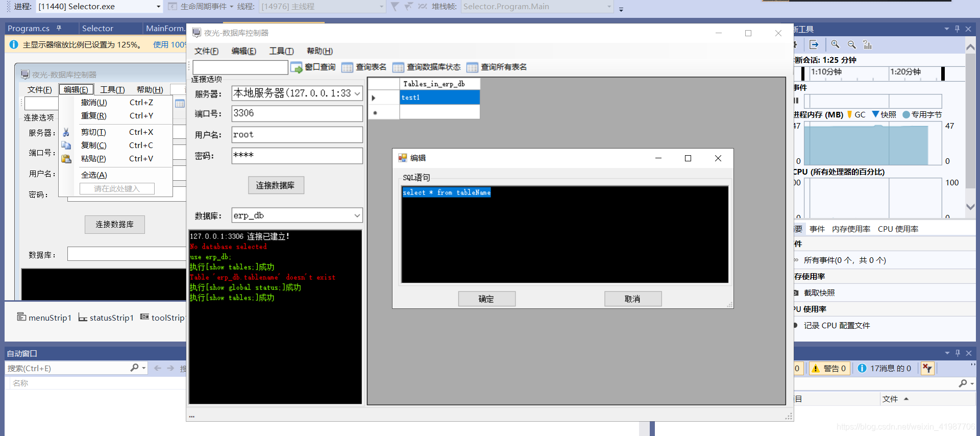This screenshot has height=436, width=980.
Task: Click 确定 button in 编辑 dialog
Action: coord(486,299)
